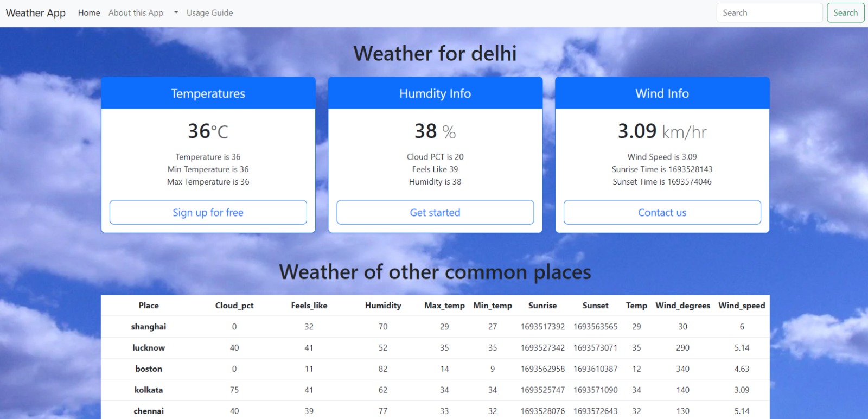Click the Place column header
This screenshot has width=868, height=419.
coord(149,306)
